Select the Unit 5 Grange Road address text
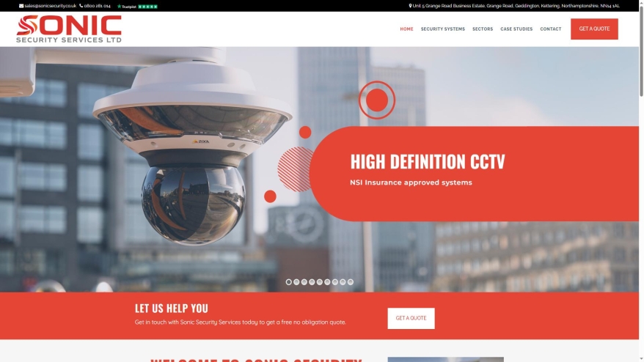 click(x=516, y=6)
